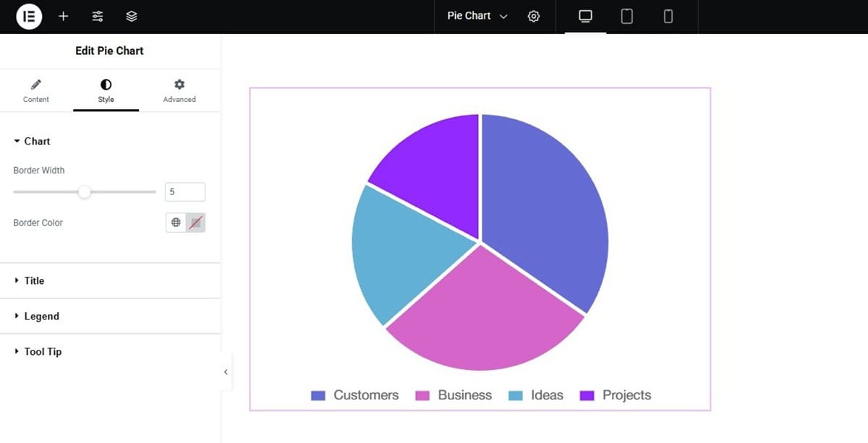Click the Border Width value field
868x443 pixels.
[x=185, y=192]
